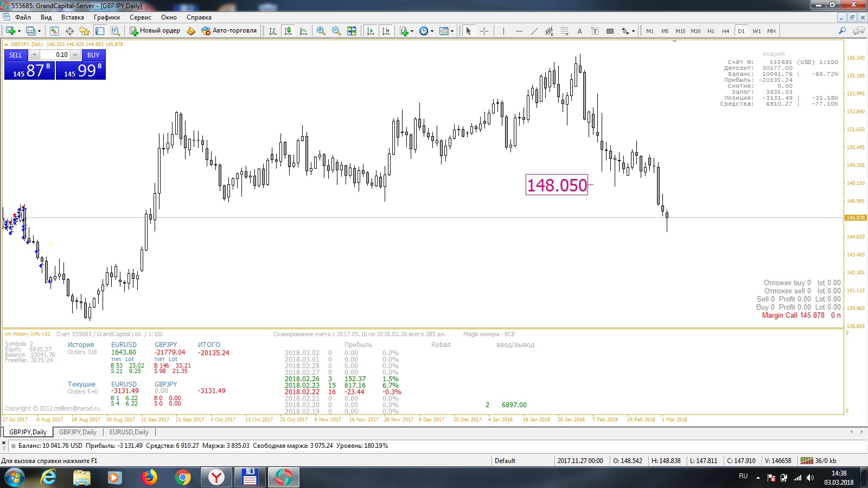The height and width of the screenshot is (488, 868).
Task: Switch chart to line chart type
Action: tap(303, 31)
